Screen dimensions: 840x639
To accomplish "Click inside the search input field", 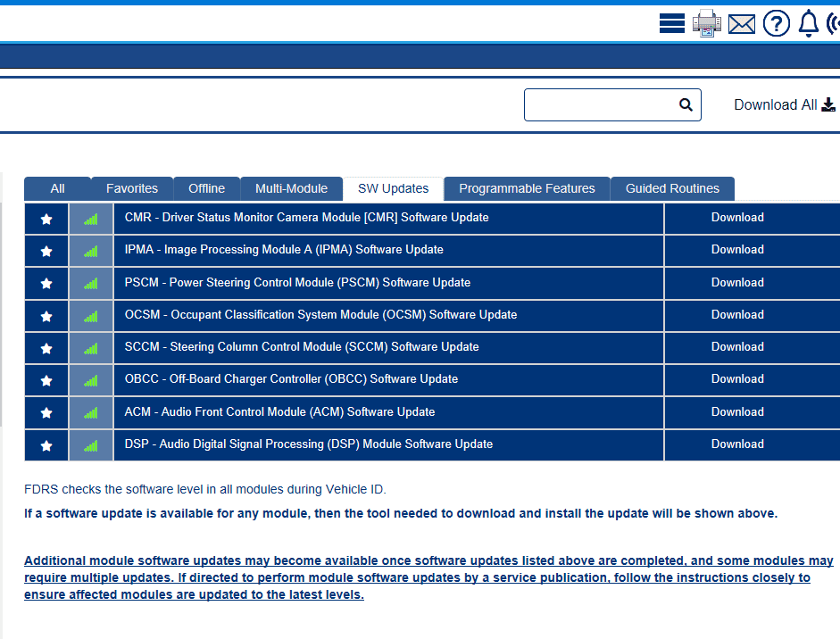I will click(x=600, y=104).
